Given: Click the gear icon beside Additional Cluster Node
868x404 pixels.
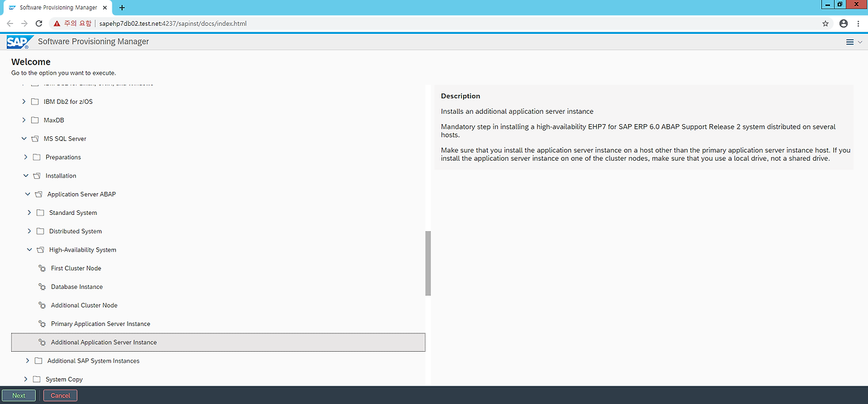Looking at the screenshot, I should (42, 305).
